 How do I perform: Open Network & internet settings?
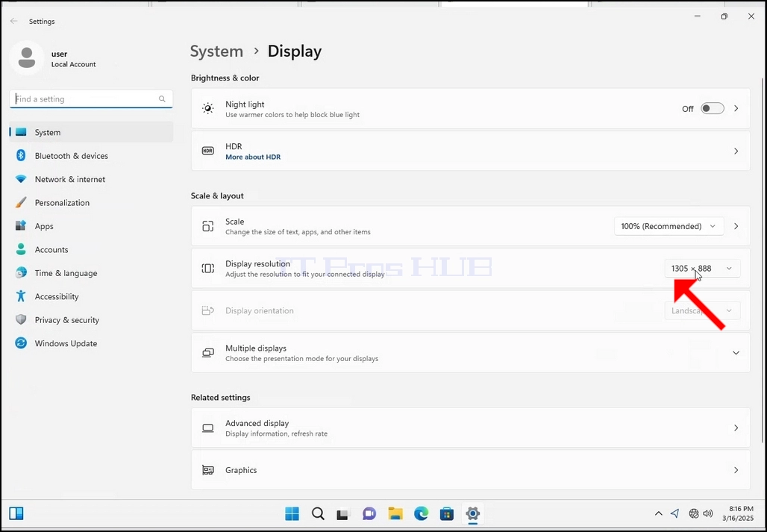pyautogui.click(x=91, y=180)
